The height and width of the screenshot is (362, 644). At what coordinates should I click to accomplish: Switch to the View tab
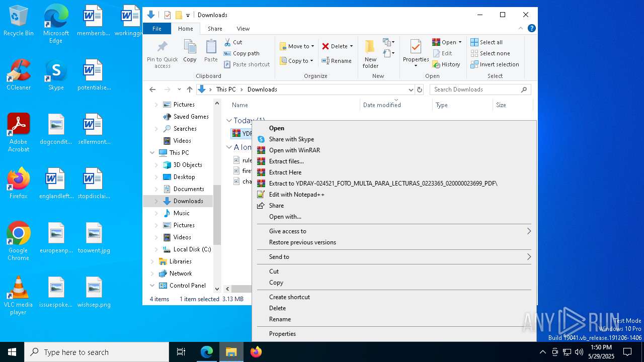click(243, 29)
